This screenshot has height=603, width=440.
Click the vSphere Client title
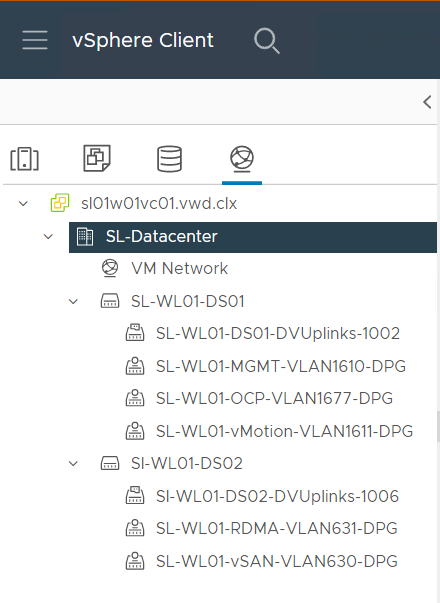[143, 40]
